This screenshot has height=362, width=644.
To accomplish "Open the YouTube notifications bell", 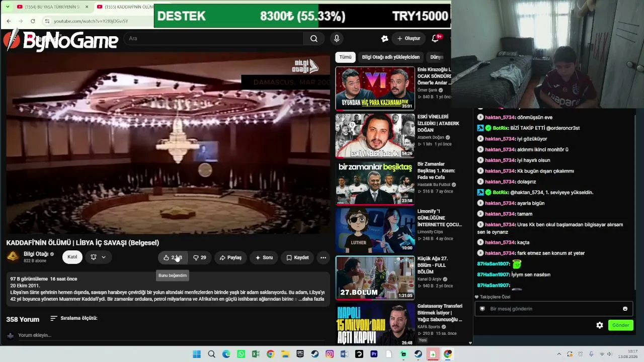I will coord(436,39).
